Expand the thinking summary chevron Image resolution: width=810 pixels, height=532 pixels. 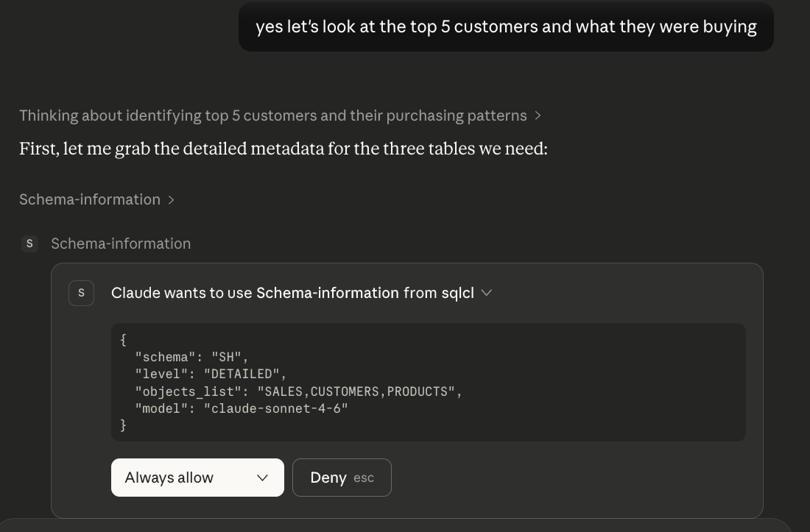(538, 116)
